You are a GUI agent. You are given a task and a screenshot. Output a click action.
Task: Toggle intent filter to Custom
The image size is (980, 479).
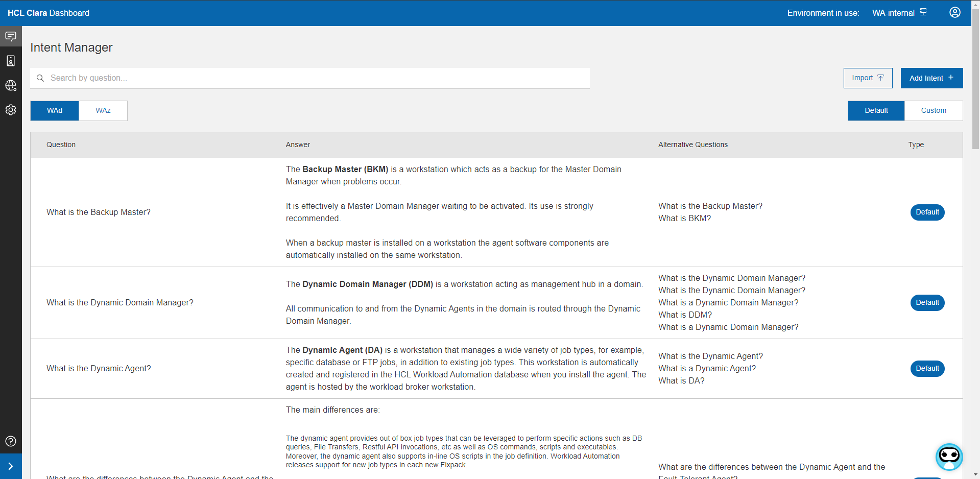933,111
